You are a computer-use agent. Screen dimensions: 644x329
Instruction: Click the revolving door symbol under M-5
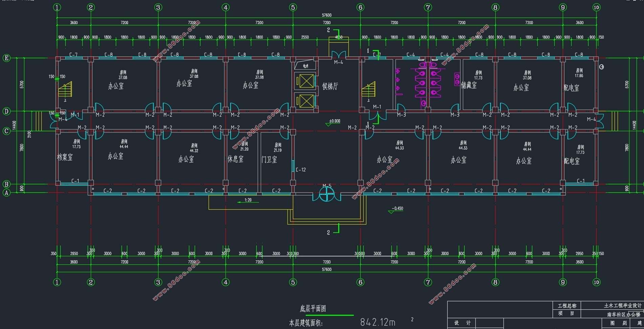(x=327, y=194)
